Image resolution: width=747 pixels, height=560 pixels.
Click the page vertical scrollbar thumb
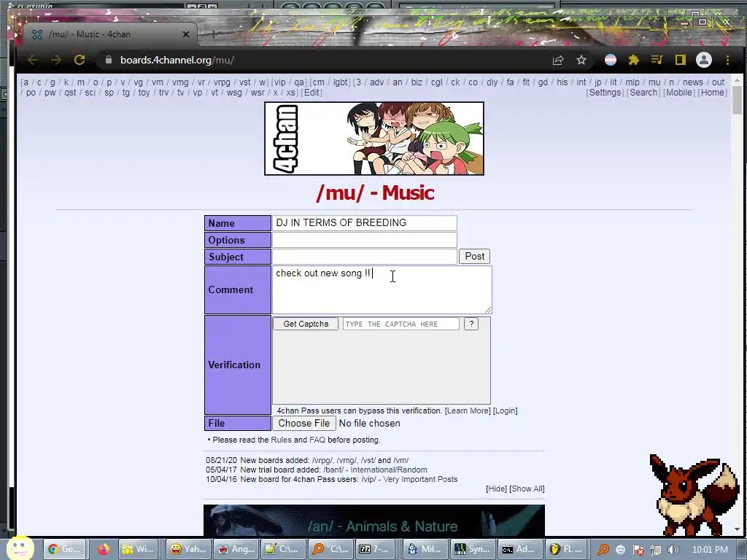[x=737, y=100]
